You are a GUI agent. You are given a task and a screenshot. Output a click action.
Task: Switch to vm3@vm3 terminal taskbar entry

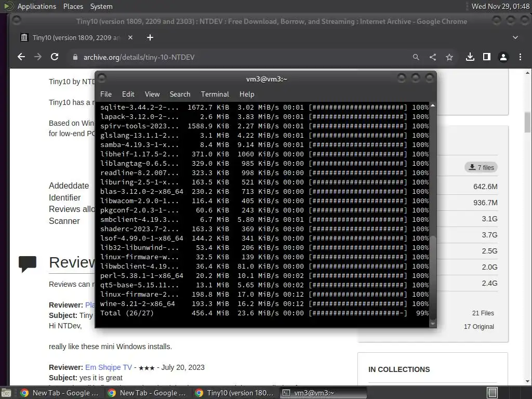(x=323, y=393)
